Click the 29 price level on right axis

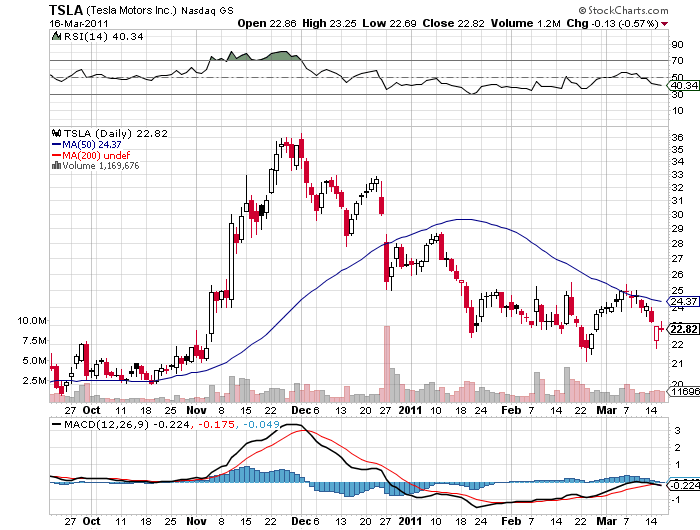coord(677,228)
